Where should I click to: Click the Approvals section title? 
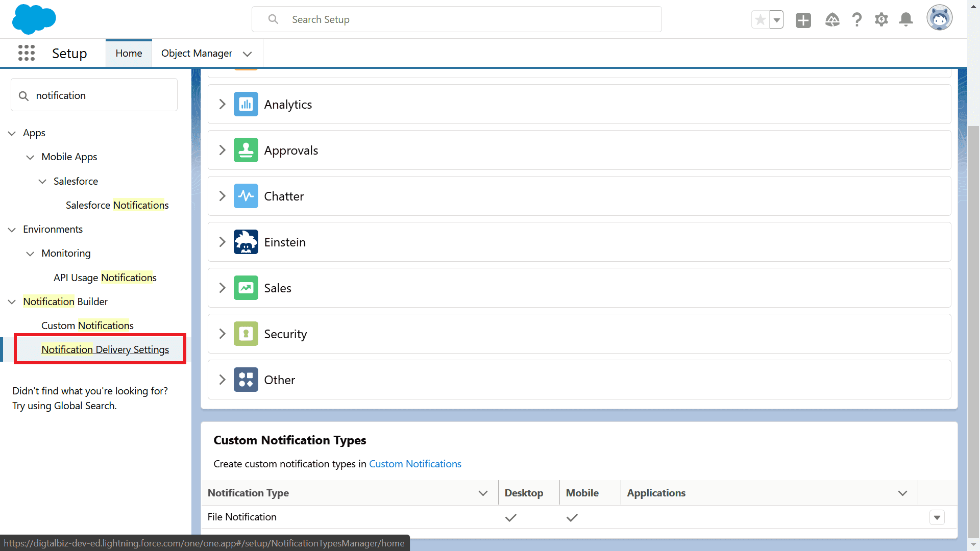(x=291, y=151)
